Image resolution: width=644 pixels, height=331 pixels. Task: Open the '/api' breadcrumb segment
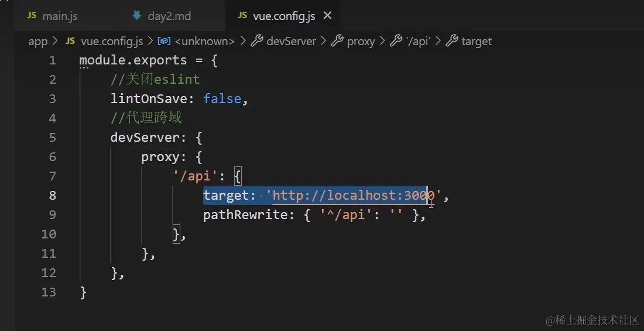click(x=417, y=42)
